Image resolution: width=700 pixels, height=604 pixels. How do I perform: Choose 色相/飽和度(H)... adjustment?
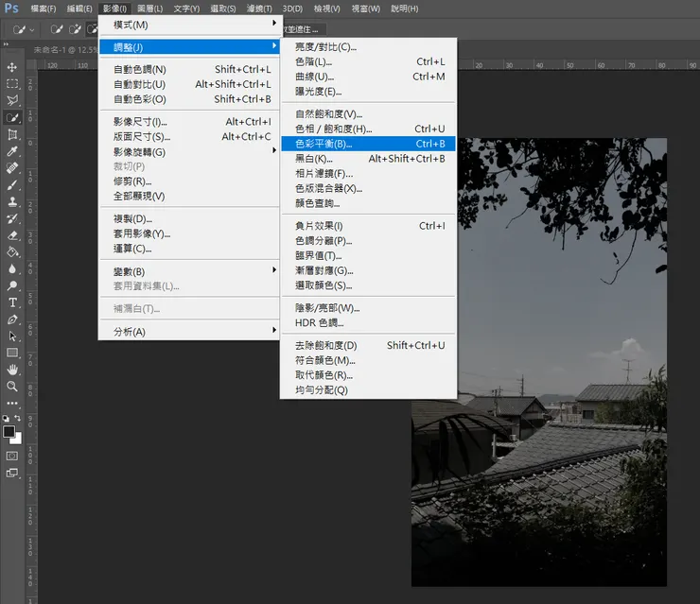(x=368, y=129)
